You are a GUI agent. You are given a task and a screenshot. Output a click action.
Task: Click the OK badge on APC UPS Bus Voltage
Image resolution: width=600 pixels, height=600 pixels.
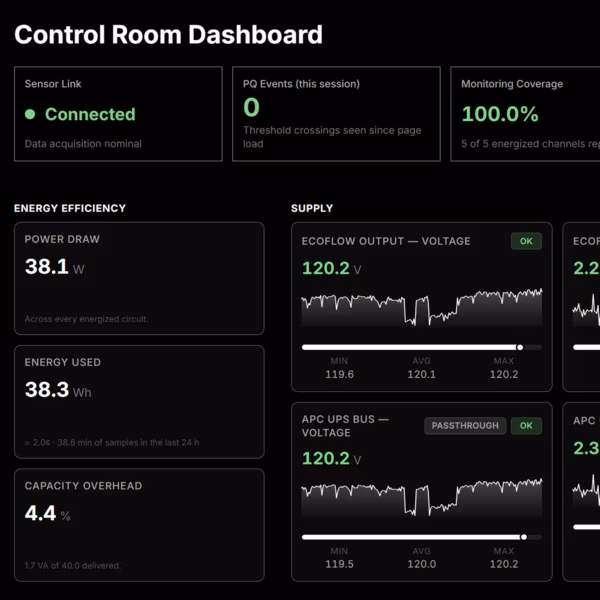(x=526, y=426)
